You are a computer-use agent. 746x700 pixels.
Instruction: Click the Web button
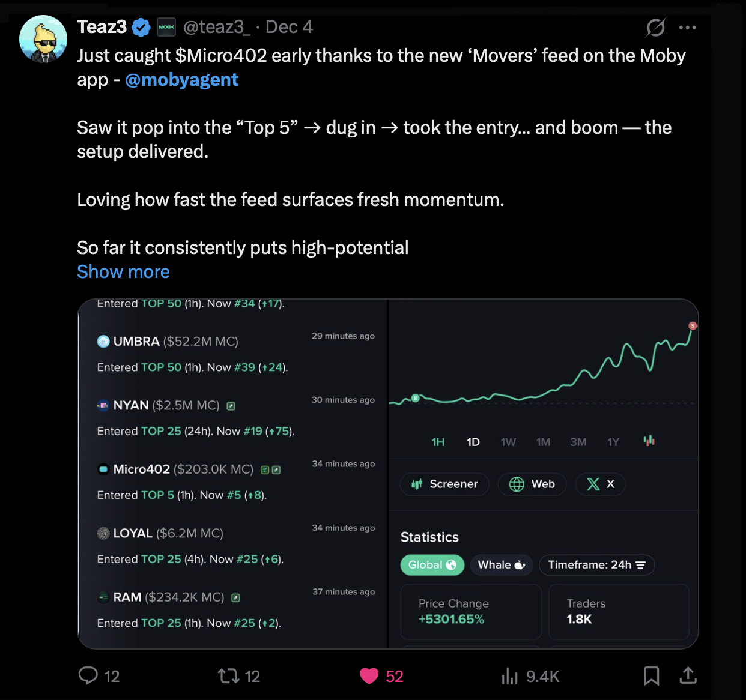(x=532, y=484)
